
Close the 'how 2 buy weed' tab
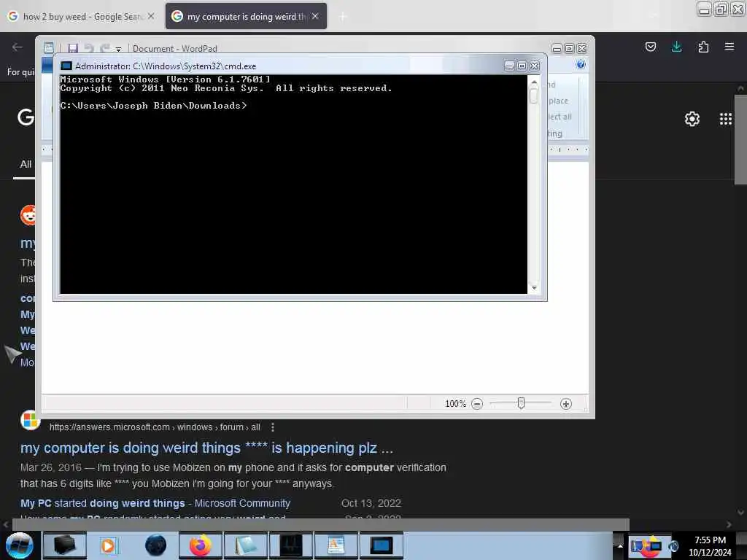coord(151,16)
